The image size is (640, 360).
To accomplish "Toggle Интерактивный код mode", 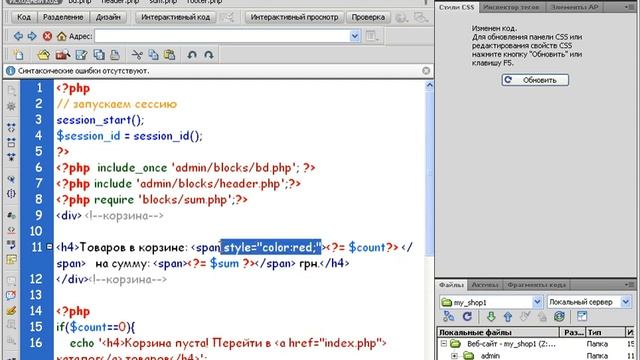I will (x=176, y=17).
